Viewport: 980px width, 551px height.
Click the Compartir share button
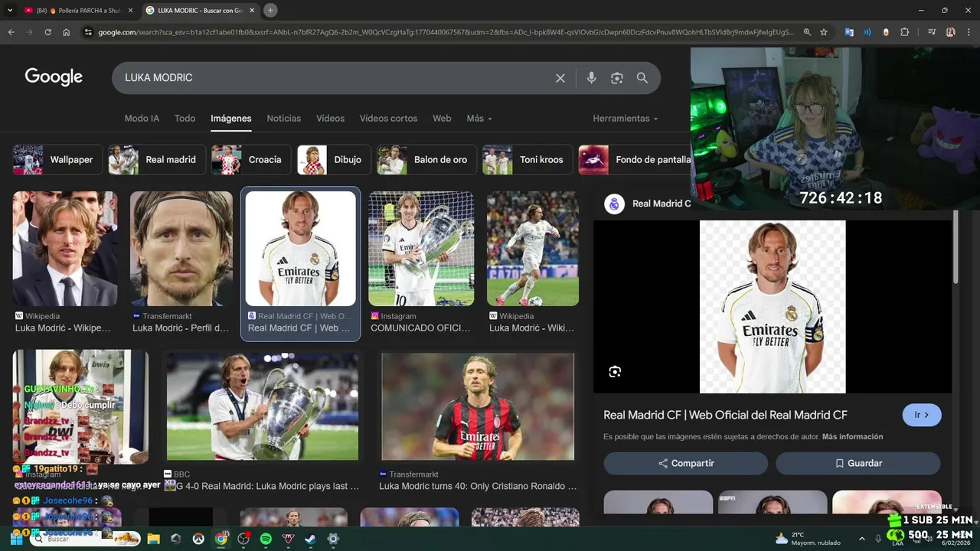[x=685, y=463]
